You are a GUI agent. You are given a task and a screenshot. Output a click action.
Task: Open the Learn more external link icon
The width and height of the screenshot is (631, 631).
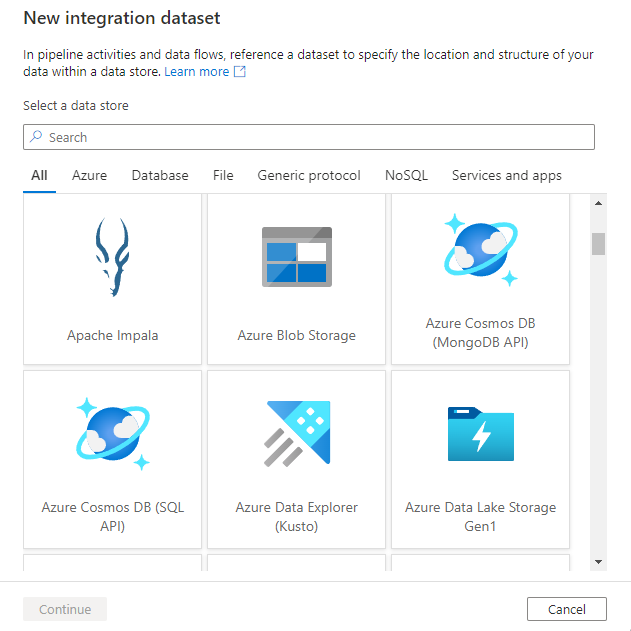240,72
